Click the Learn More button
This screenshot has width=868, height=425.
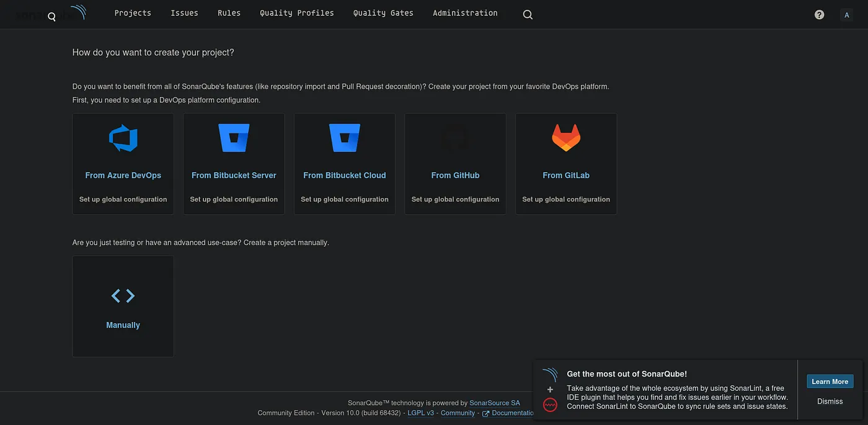pyautogui.click(x=830, y=382)
